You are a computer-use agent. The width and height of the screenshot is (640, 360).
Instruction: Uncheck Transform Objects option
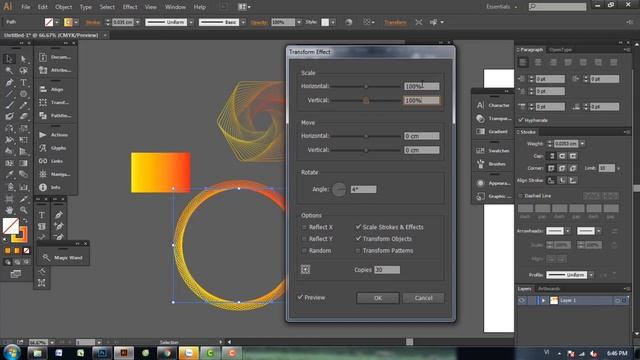click(x=358, y=239)
